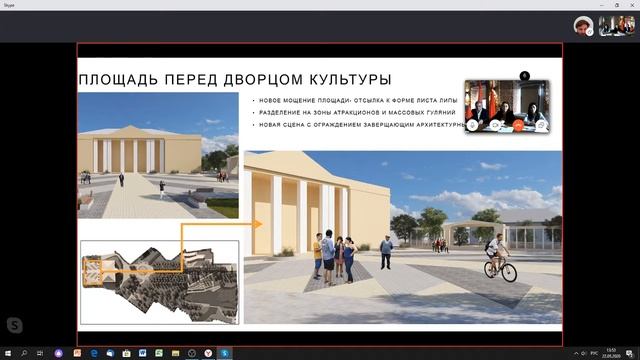640x360 pixels.
Task: Open chat via overlay conversation icon
Action: (x=541, y=125)
